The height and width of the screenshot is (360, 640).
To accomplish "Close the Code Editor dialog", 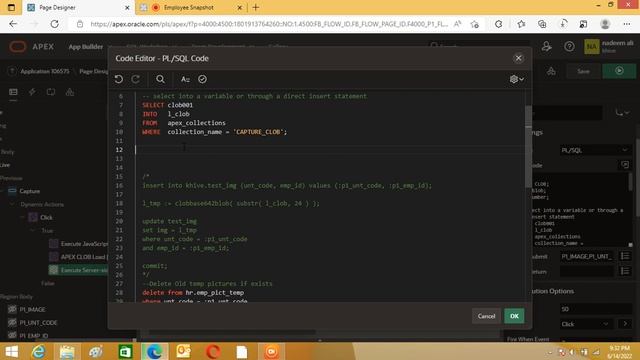I will tap(518, 58).
